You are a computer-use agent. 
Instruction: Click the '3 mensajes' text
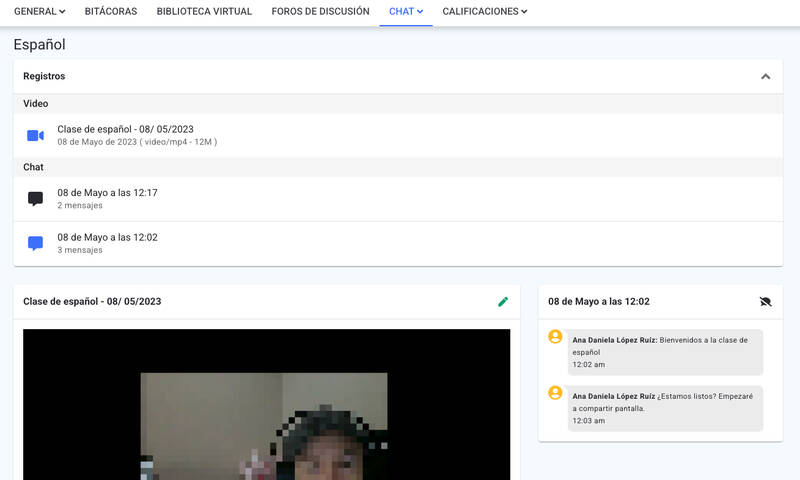coord(80,250)
